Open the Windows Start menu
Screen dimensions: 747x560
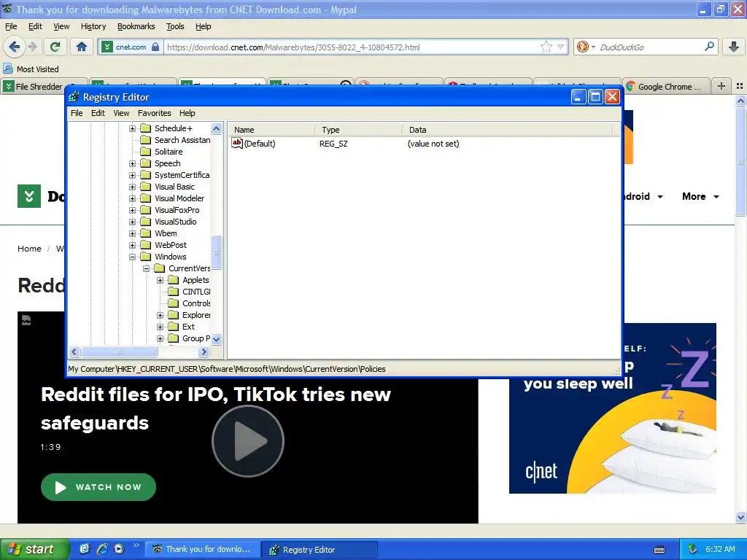(34, 549)
